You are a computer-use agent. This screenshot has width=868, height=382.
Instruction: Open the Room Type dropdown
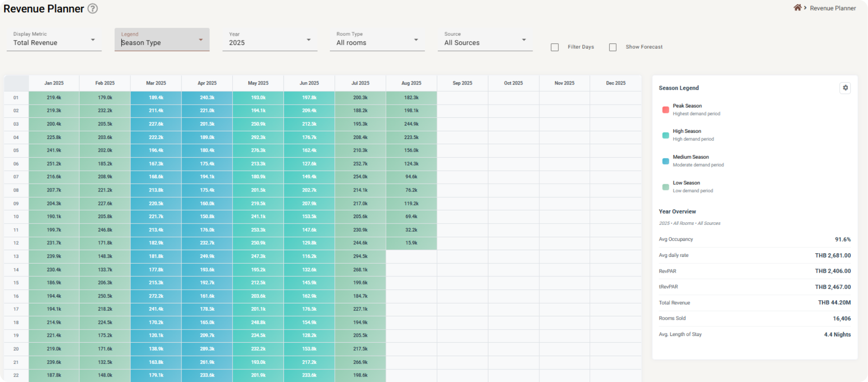pyautogui.click(x=377, y=42)
